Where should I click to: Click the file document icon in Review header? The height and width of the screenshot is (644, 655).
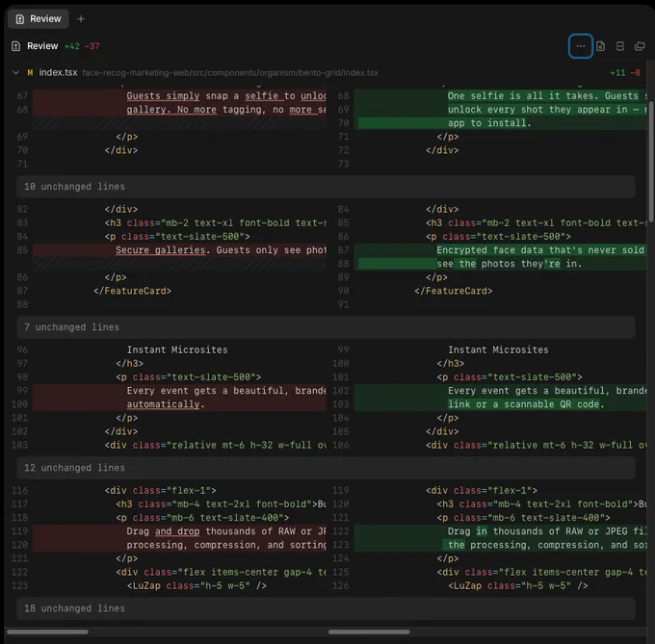(x=600, y=46)
